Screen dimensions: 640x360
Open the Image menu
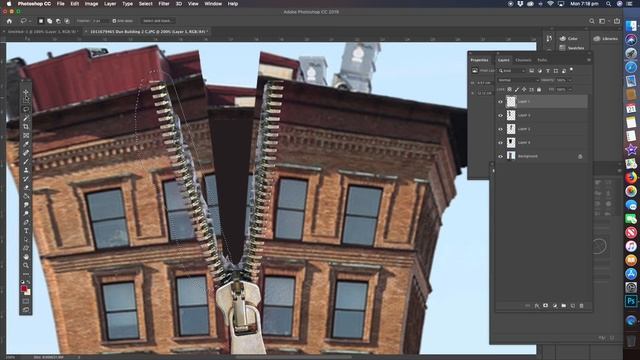tap(91, 4)
